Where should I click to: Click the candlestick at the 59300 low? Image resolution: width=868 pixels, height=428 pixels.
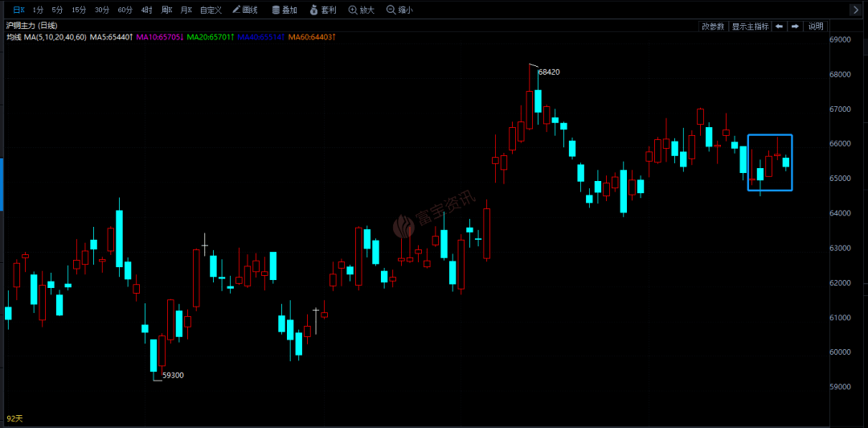pos(154,356)
